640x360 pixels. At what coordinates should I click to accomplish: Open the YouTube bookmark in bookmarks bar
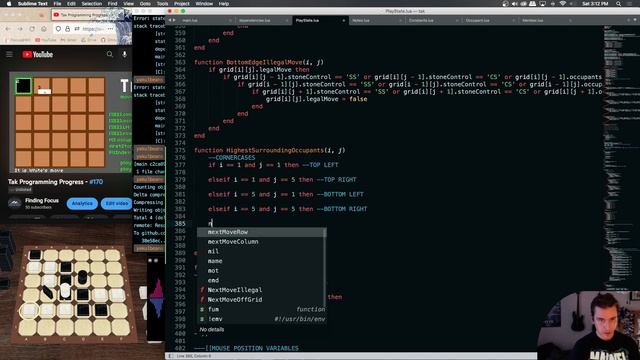click(46, 40)
